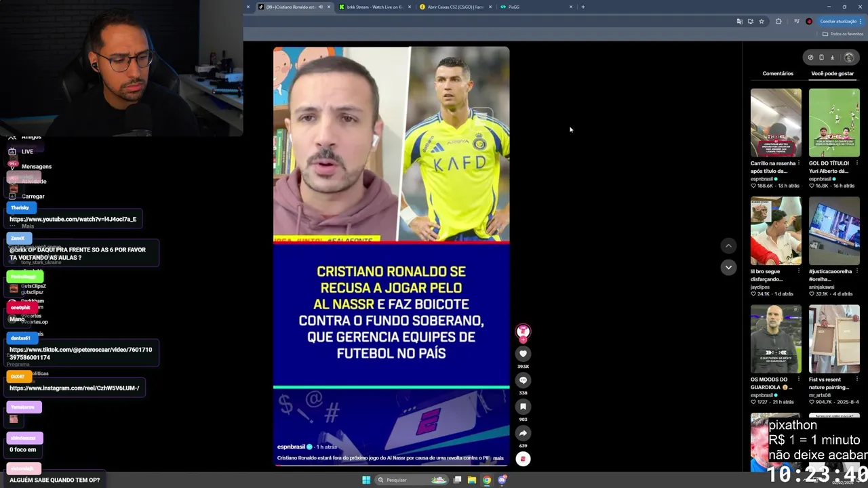This screenshot has height=488, width=868.
Task: Open the tiktok.com @peteroscaar link in chat
Action: pos(81,354)
